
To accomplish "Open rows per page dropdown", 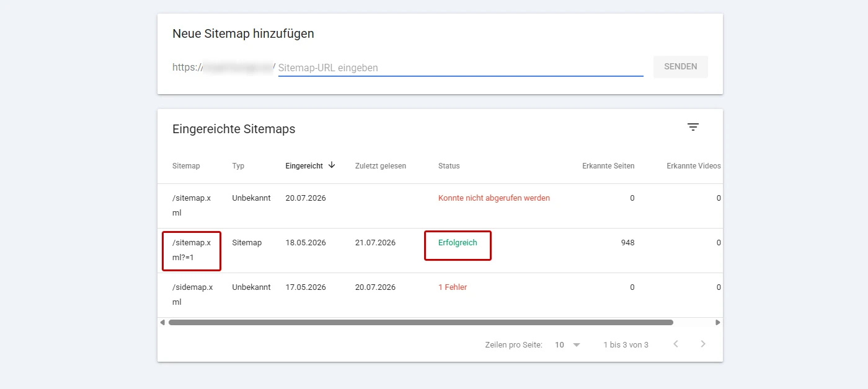I will [x=568, y=344].
